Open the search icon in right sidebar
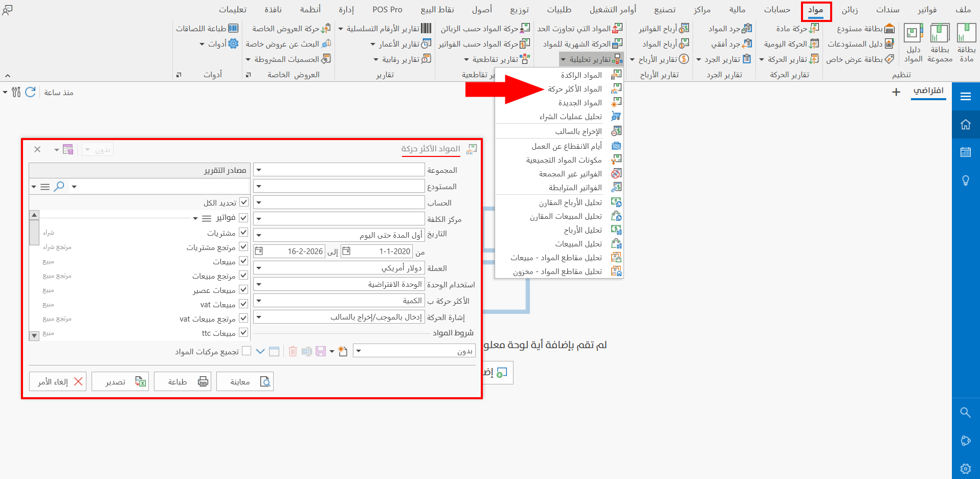This screenshot has height=479, width=980. 965,413
